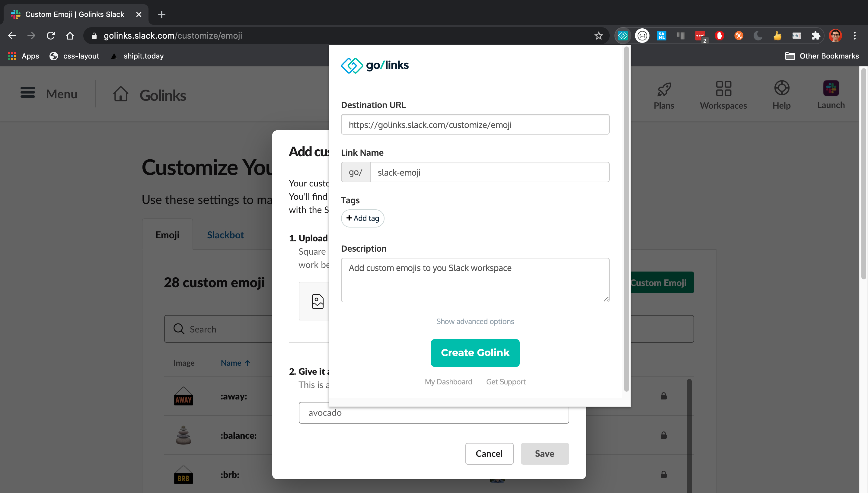868x493 pixels.
Task: Open the Help lifebuoy icon
Action: pos(781,88)
